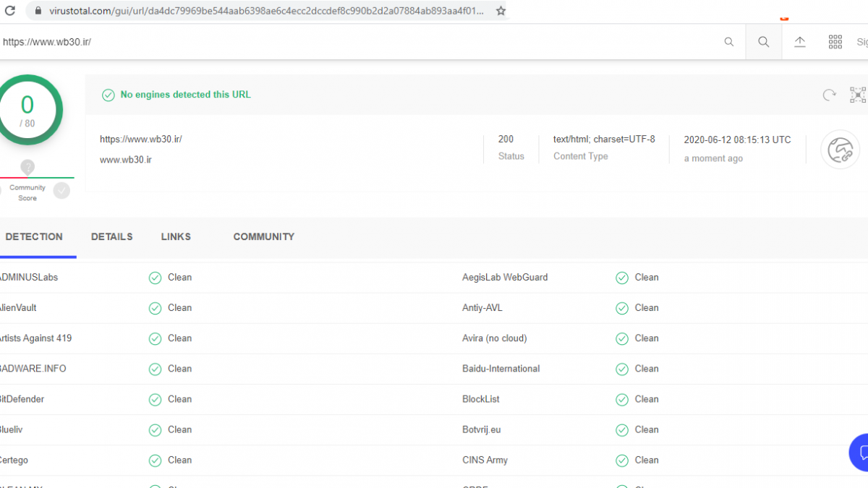Click the Certego Clean check icon
The height and width of the screenshot is (488, 868).
tap(155, 460)
